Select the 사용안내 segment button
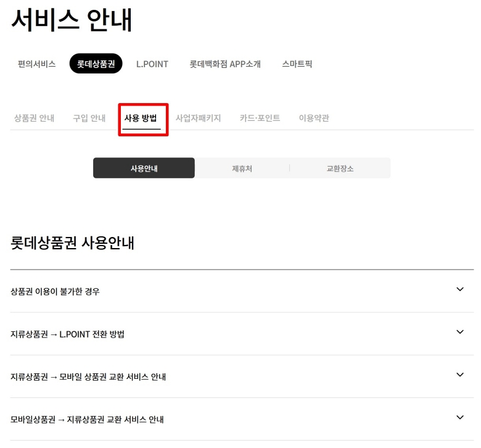This screenshot has width=481, height=448. tap(144, 168)
